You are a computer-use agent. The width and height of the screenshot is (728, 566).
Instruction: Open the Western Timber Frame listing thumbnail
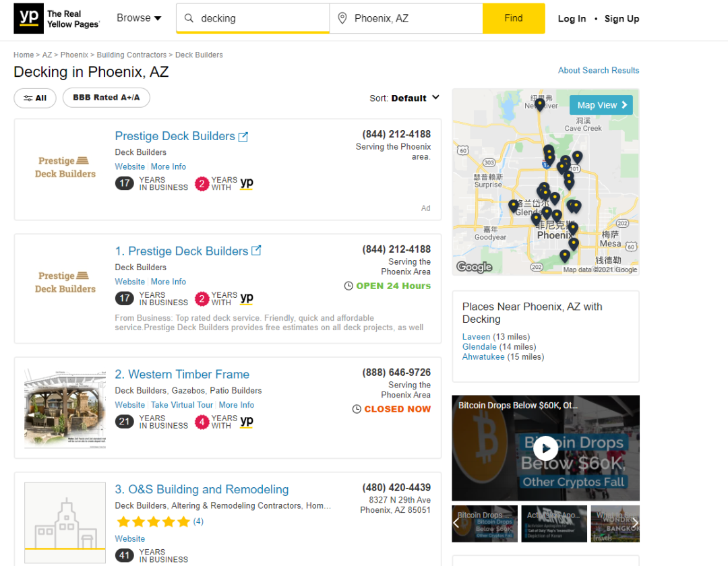point(65,408)
